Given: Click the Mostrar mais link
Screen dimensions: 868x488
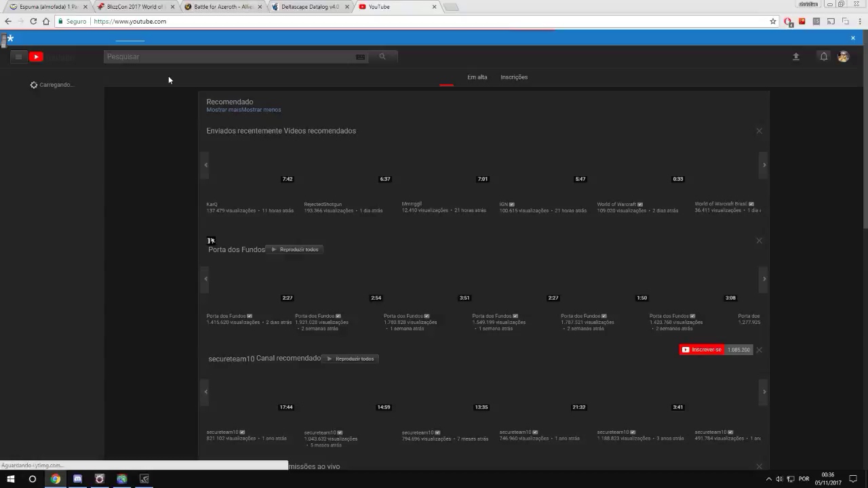Looking at the screenshot, I should click(x=224, y=110).
